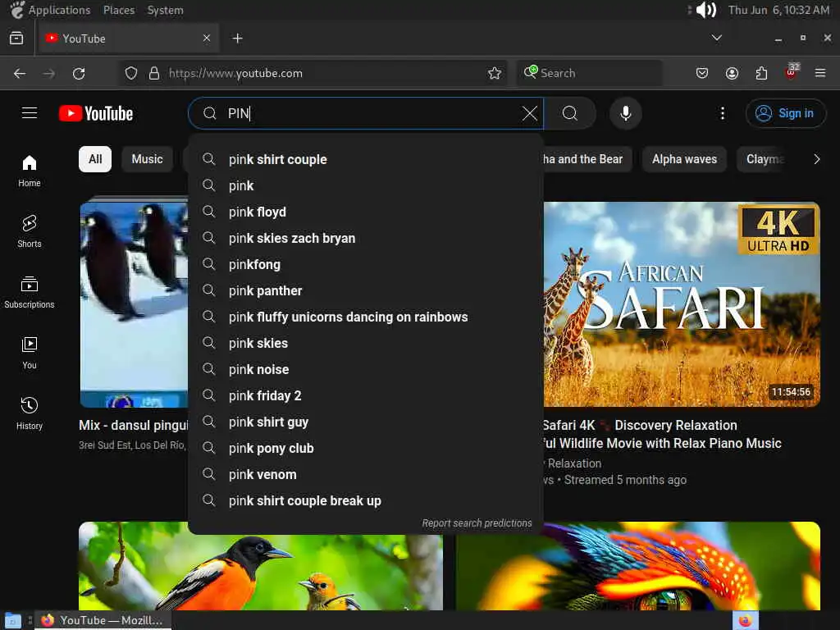The height and width of the screenshot is (630, 840).
Task: Choose suggestion "pink pony club"
Action: [365, 448]
